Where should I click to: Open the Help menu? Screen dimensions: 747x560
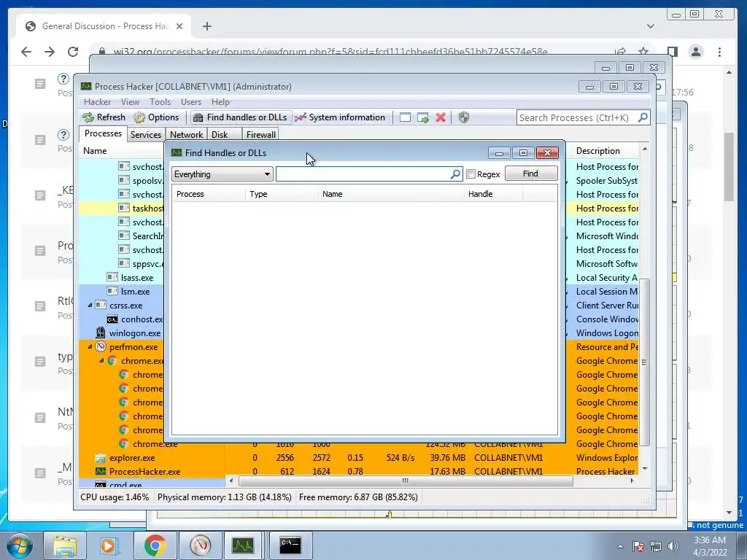(220, 102)
